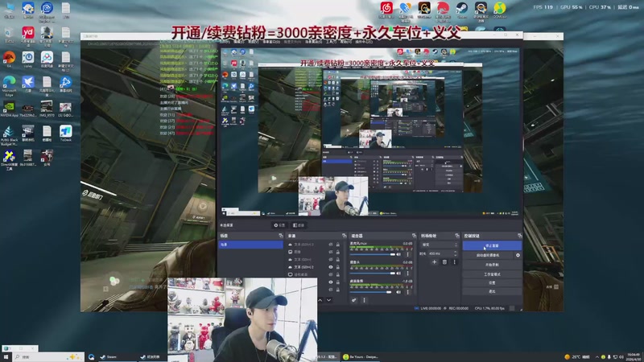Remove transition with the trash icon
The height and width of the screenshot is (362, 644).
[x=444, y=262]
